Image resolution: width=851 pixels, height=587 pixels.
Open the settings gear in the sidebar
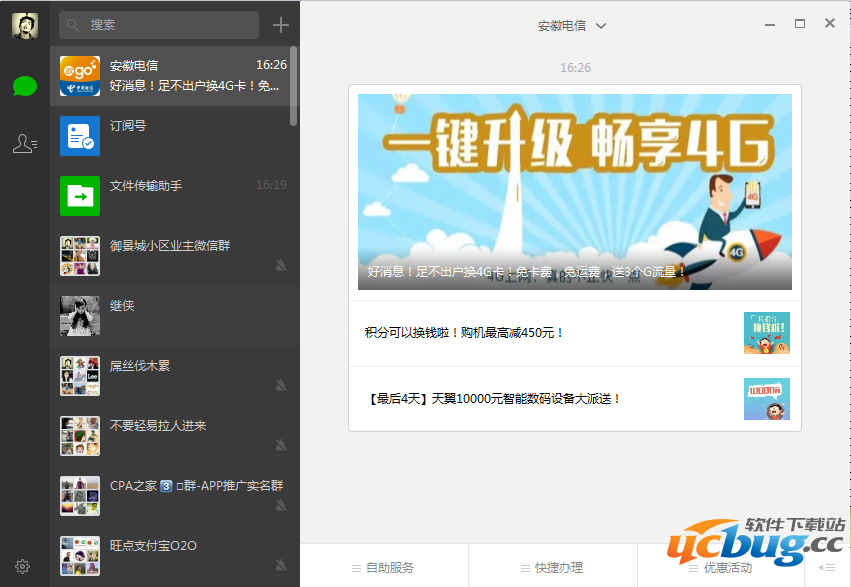[x=22, y=566]
